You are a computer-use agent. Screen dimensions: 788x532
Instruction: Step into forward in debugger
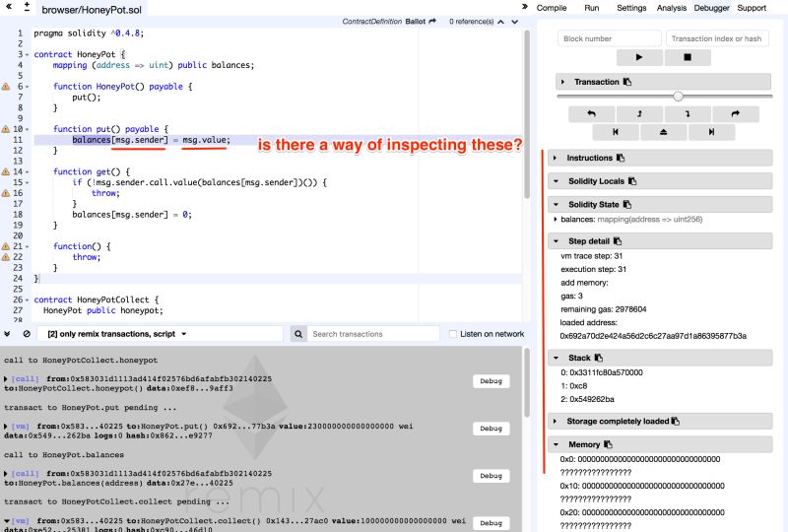click(688, 114)
